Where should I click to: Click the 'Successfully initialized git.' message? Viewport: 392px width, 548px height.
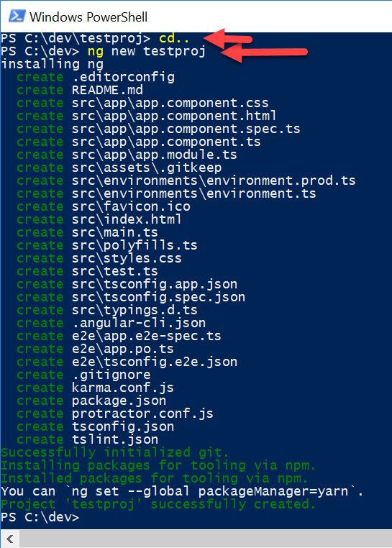[x=114, y=452]
